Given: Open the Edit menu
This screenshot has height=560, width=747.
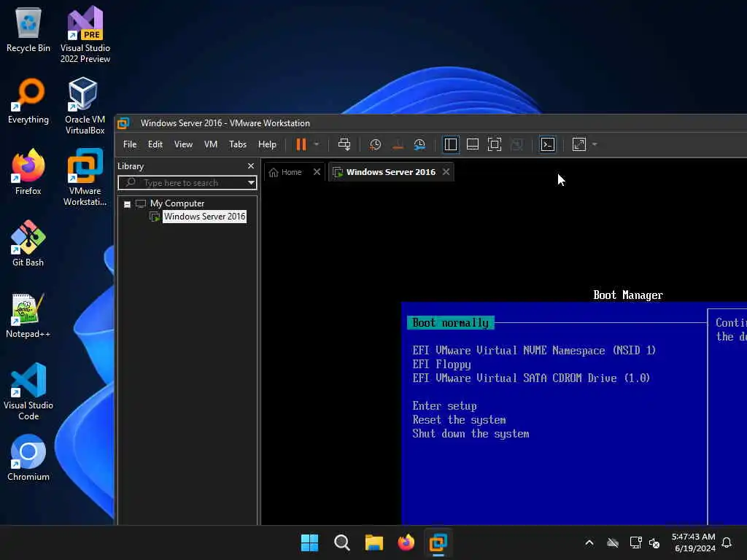Looking at the screenshot, I should coord(155,144).
